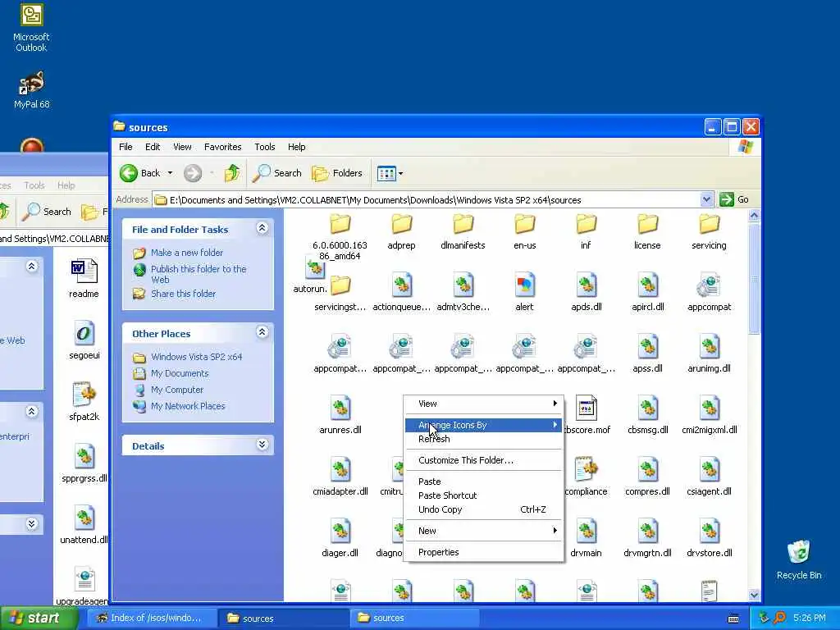The image size is (840, 630).
Task: Select apircl.dll file icon
Action: tap(647, 285)
